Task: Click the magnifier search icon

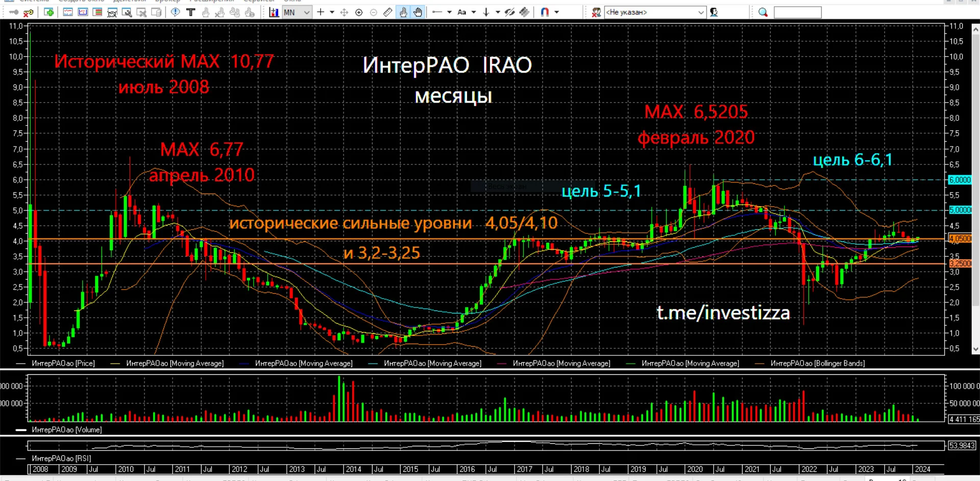Action: click(x=763, y=12)
